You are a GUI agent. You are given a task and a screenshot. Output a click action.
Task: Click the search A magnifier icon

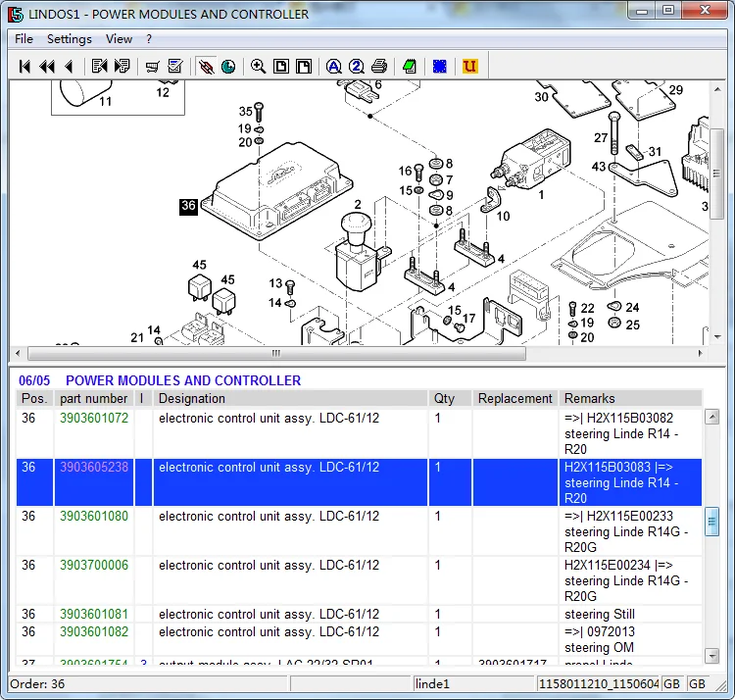334,67
